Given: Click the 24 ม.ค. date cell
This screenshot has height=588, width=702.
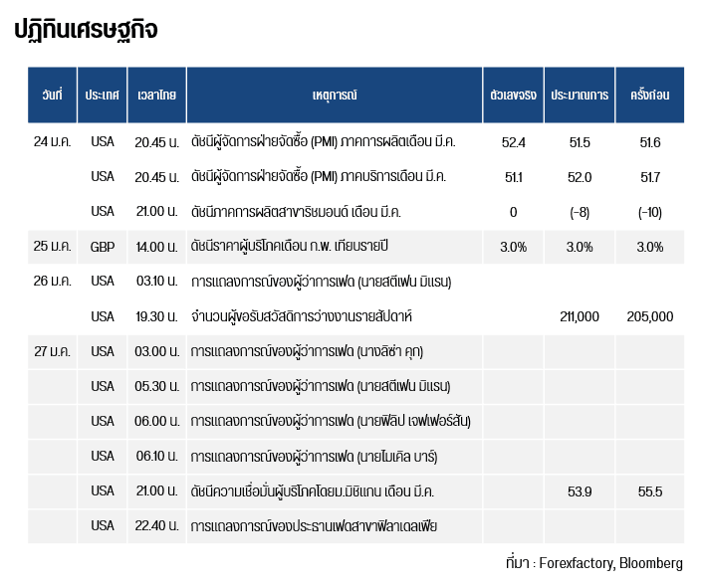Looking at the screenshot, I should (53, 142).
